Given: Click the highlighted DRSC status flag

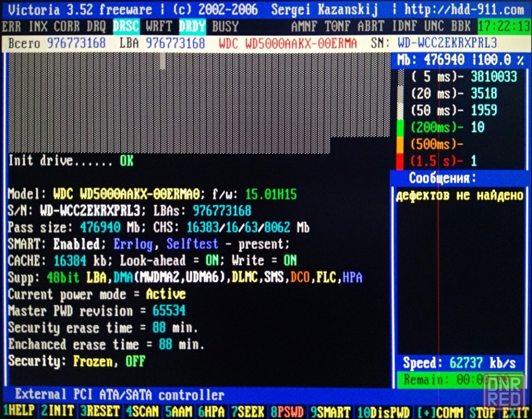Looking at the screenshot, I should pos(126,26).
